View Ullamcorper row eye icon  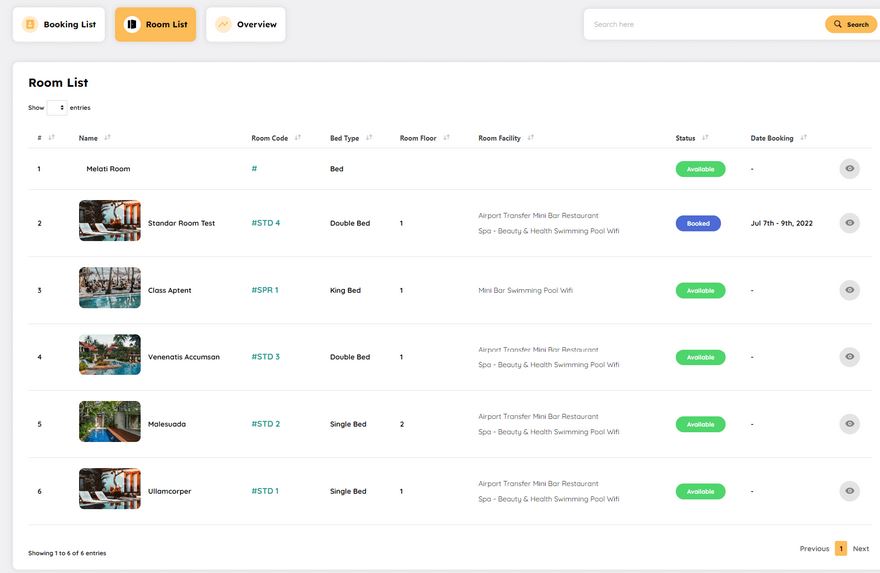click(x=850, y=491)
